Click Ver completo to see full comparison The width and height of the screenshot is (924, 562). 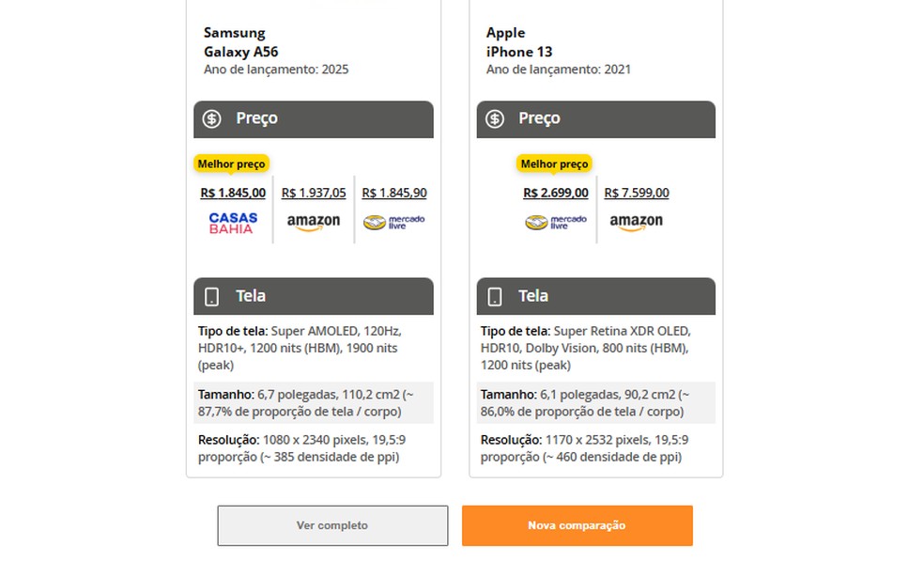332,525
